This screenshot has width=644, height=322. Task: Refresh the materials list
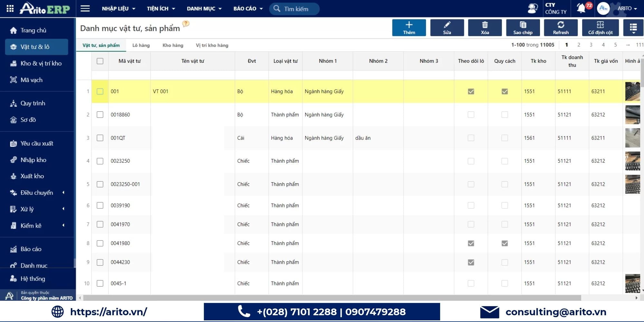561,28
